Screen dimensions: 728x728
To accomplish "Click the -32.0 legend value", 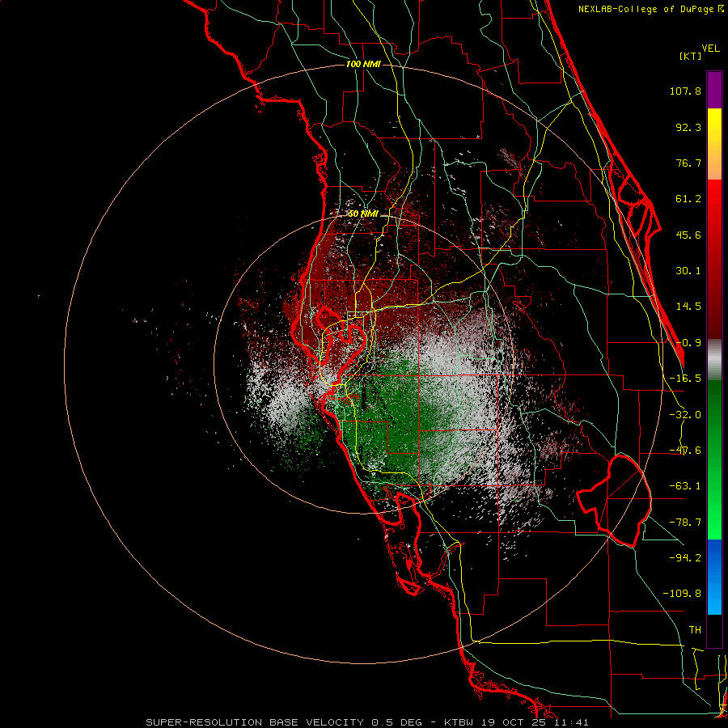I will pos(685,415).
